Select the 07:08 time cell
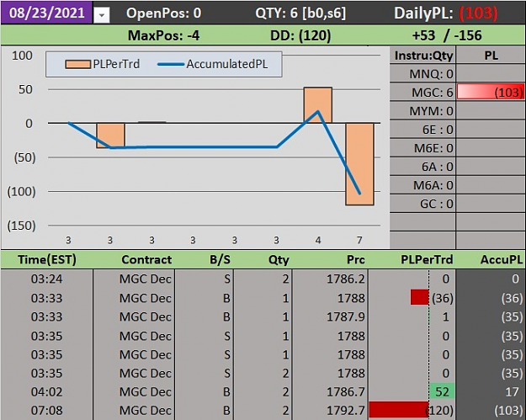This screenshot has height=420, width=526. click(47, 410)
